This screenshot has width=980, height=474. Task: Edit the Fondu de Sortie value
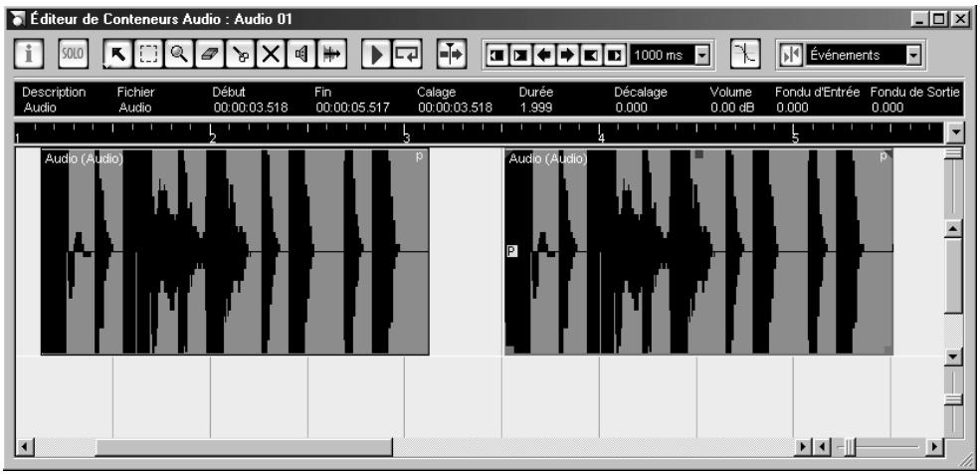(x=887, y=108)
